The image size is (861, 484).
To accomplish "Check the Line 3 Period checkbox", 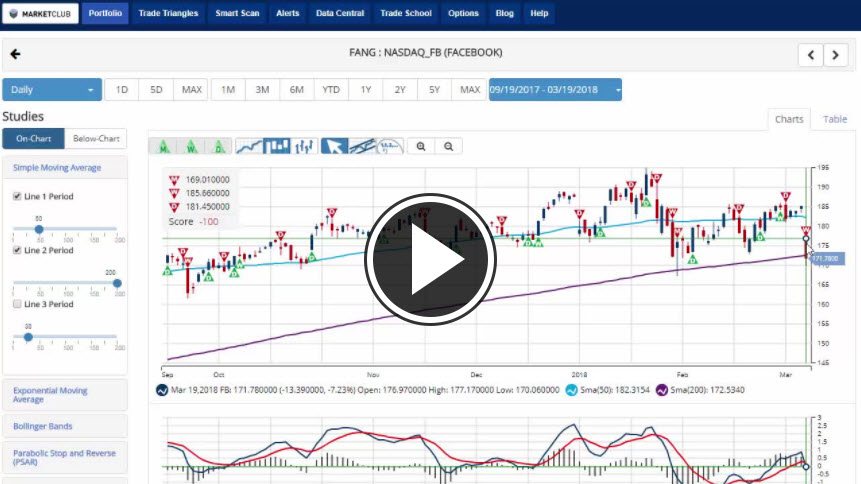I will click(17, 304).
